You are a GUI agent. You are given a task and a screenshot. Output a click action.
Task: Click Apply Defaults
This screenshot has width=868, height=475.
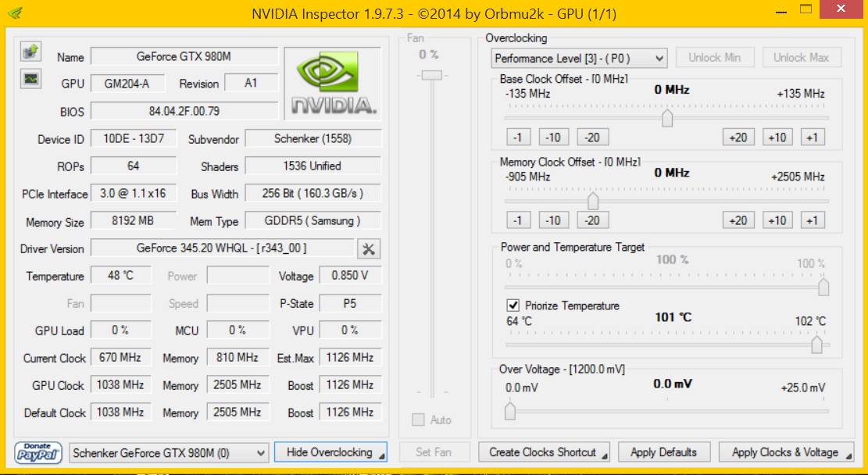coord(664,452)
